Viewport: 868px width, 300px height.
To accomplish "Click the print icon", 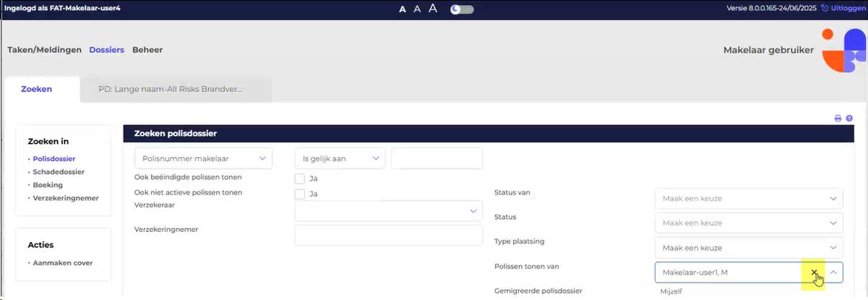I will point(838,118).
